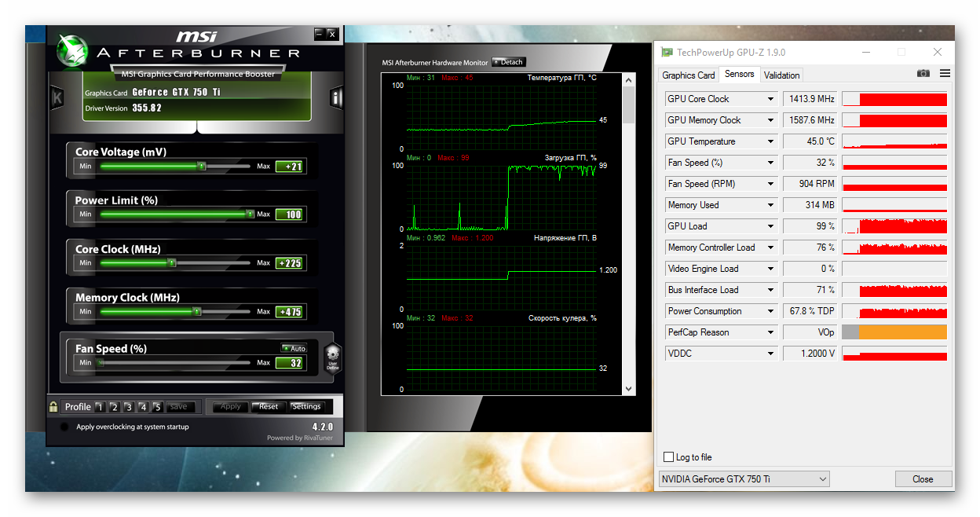
Task: Open the GPU-Z hamburger menu
Action: 945,73
